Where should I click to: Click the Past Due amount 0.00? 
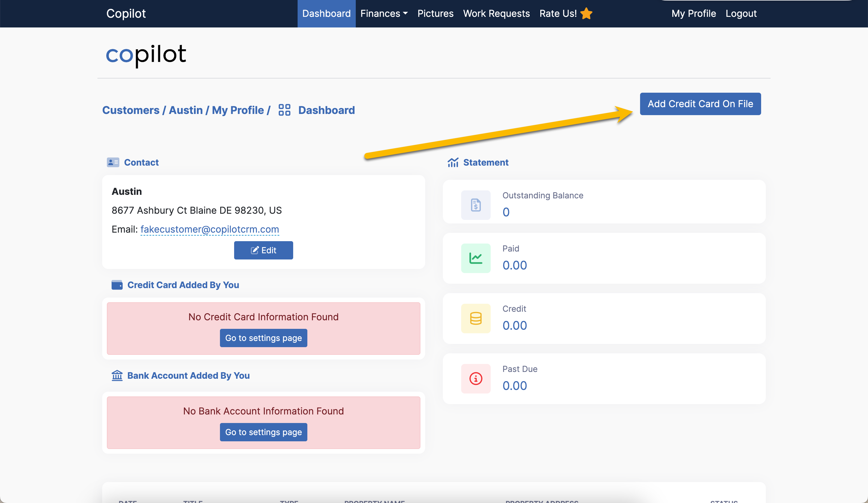point(515,386)
